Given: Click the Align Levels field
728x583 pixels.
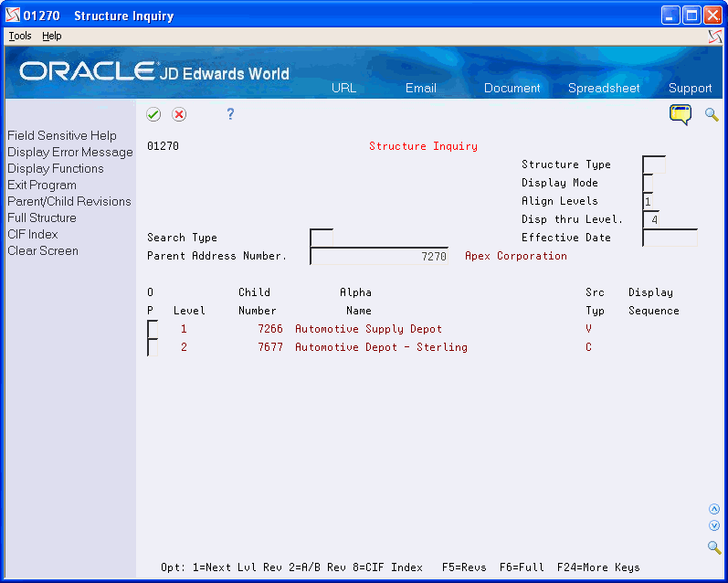Looking at the screenshot, I should click(x=649, y=201).
